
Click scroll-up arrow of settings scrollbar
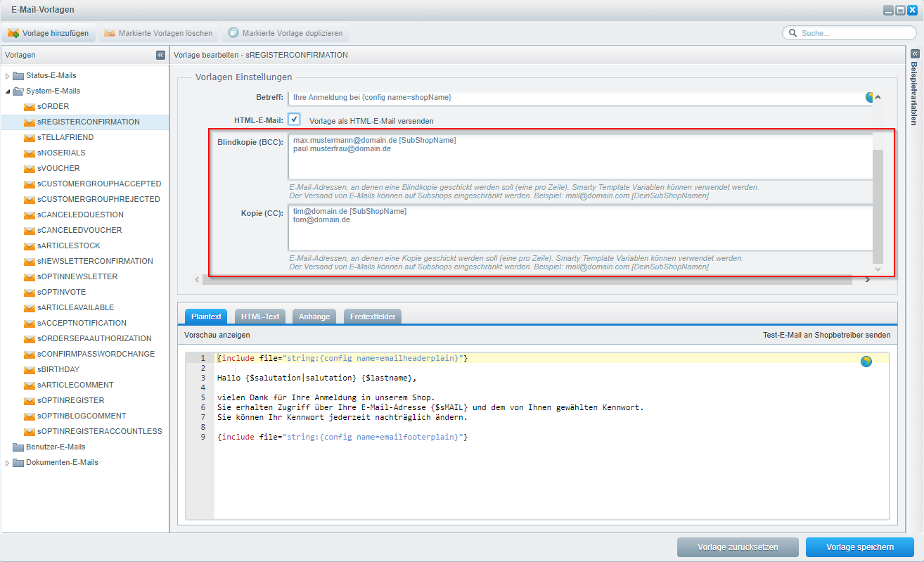(878, 98)
